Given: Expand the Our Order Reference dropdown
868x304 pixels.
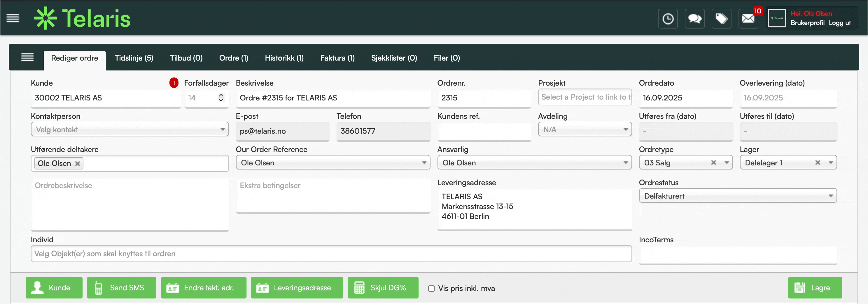Looking at the screenshot, I should (x=333, y=162).
